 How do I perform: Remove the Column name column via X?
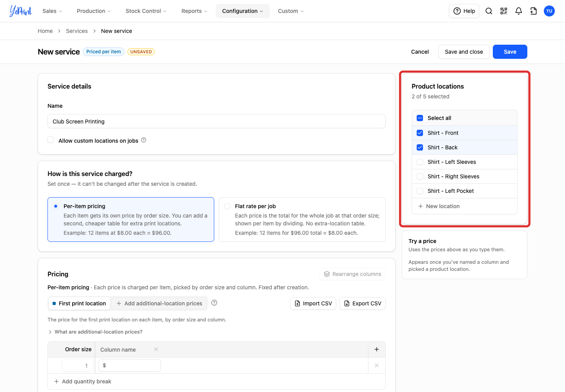pyautogui.click(x=156, y=349)
